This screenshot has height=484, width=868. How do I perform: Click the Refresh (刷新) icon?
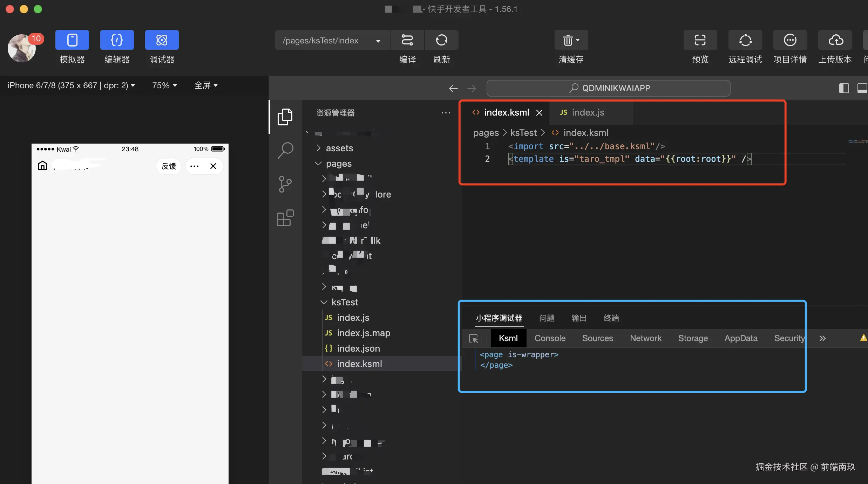tap(441, 40)
